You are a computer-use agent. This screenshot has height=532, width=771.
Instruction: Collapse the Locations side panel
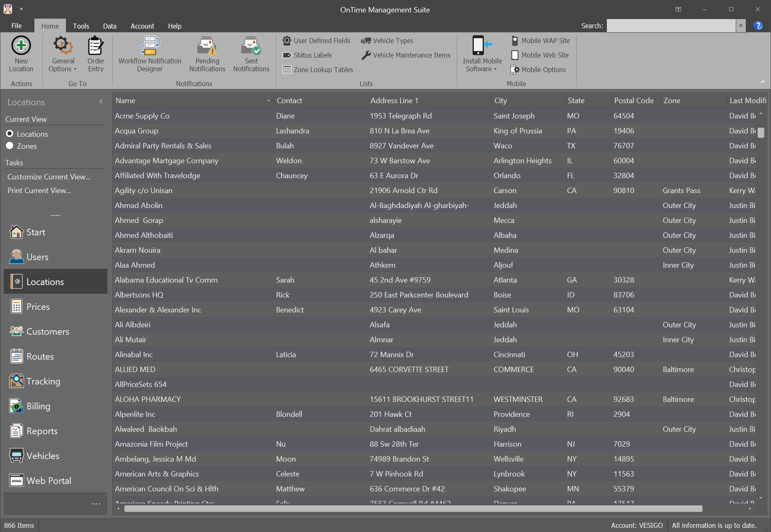(x=101, y=102)
